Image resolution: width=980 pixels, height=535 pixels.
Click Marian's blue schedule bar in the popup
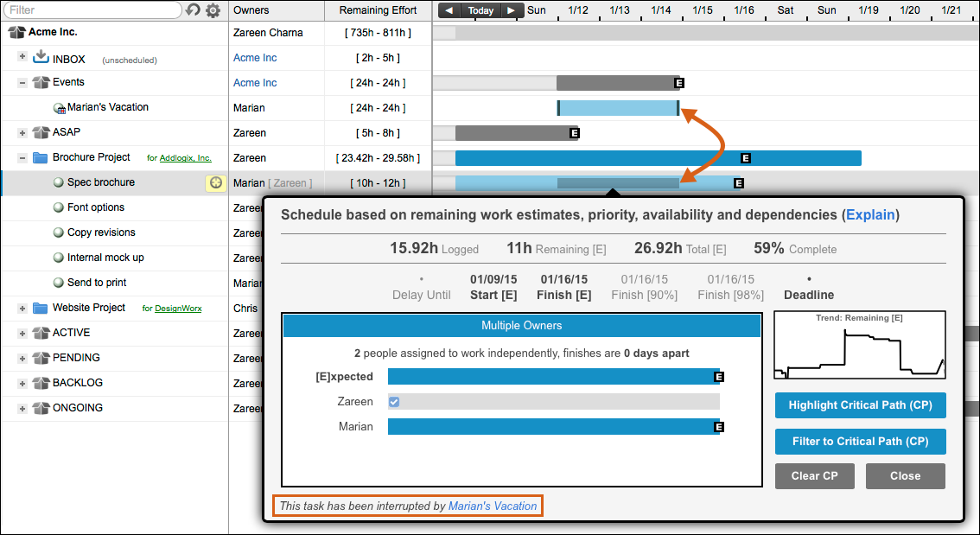tap(553, 427)
